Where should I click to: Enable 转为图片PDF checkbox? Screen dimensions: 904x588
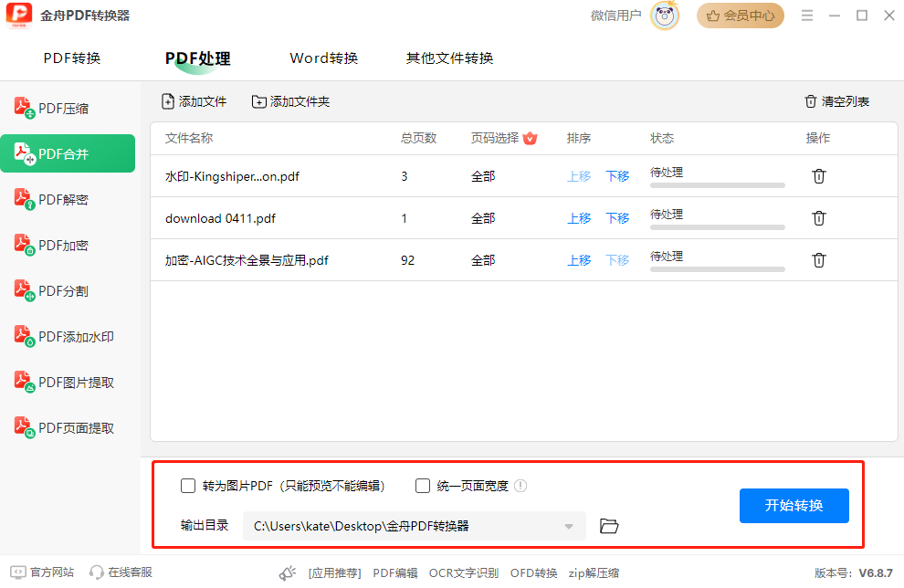click(x=188, y=486)
